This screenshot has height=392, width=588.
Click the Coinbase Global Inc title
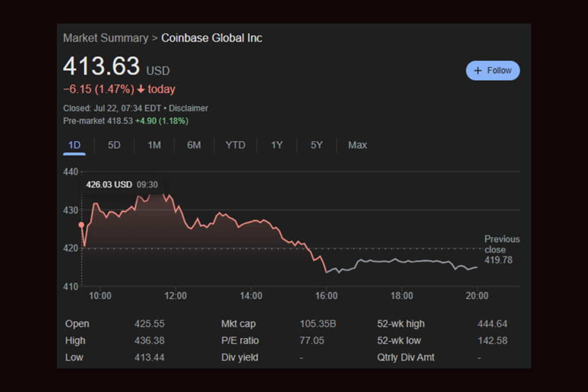pos(211,38)
